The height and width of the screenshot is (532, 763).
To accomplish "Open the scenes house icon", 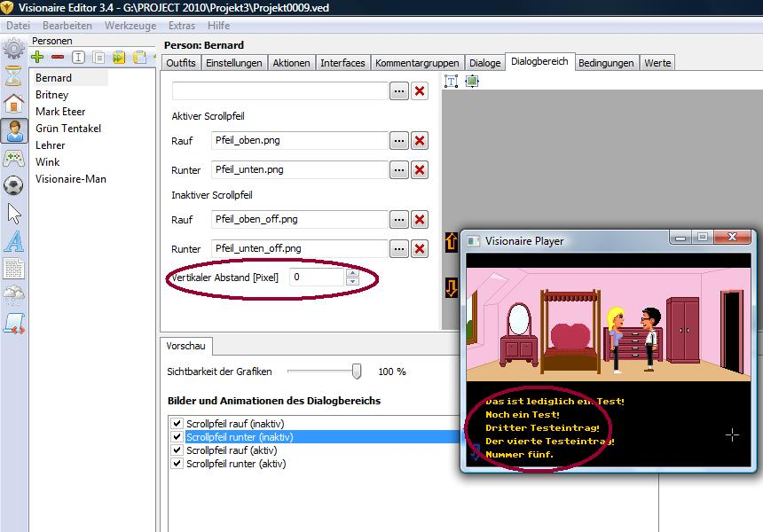I will pos(13,104).
